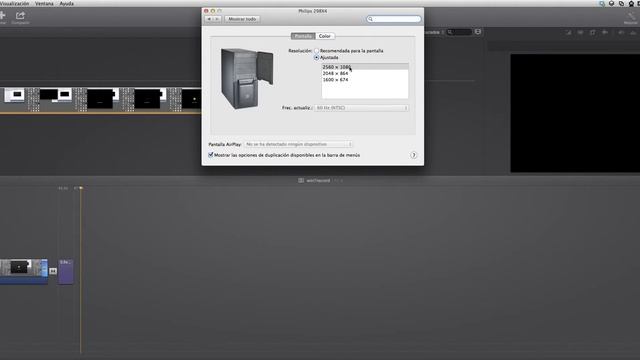Switch to the Pantalla tab
This screenshot has height=360, width=640.
click(x=303, y=36)
